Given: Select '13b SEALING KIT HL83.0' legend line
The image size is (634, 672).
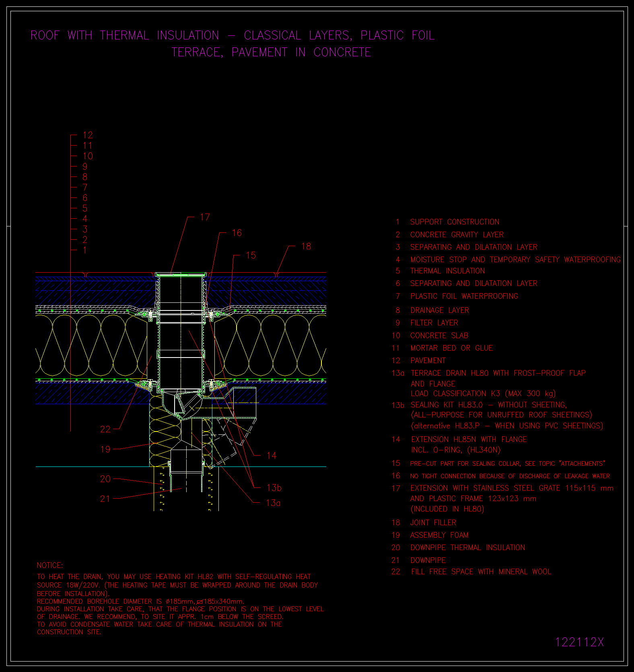Looking at the screenshot, I should (479, 405).
